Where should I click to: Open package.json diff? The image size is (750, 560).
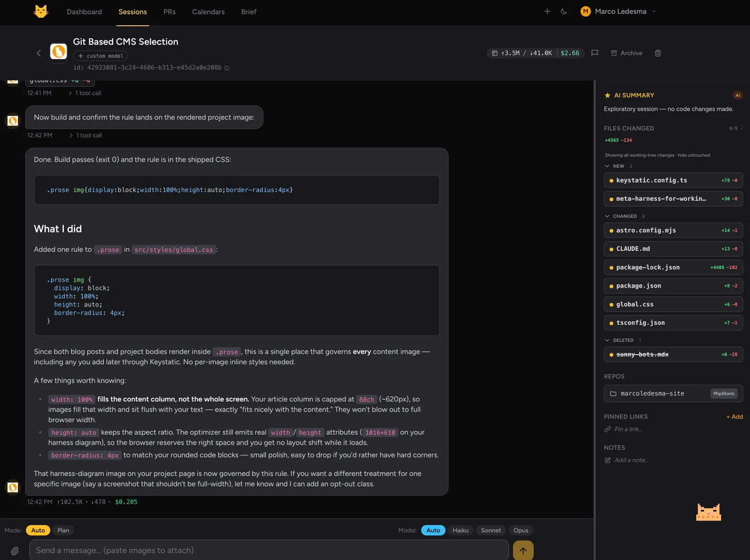pyautogui.click(x=673, y=286)
